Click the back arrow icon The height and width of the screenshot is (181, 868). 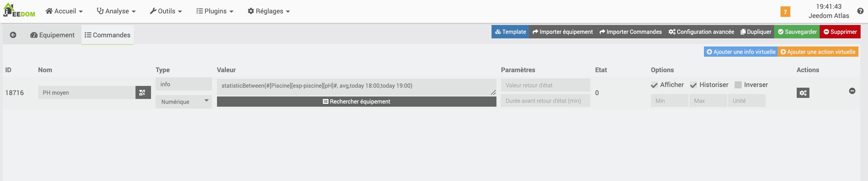click(x=13, y=35)
